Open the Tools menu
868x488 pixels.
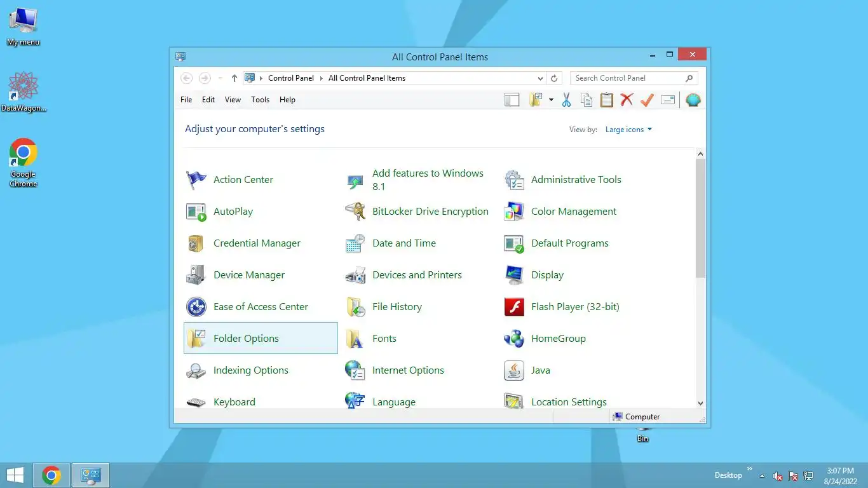click(x=260, y=100)
